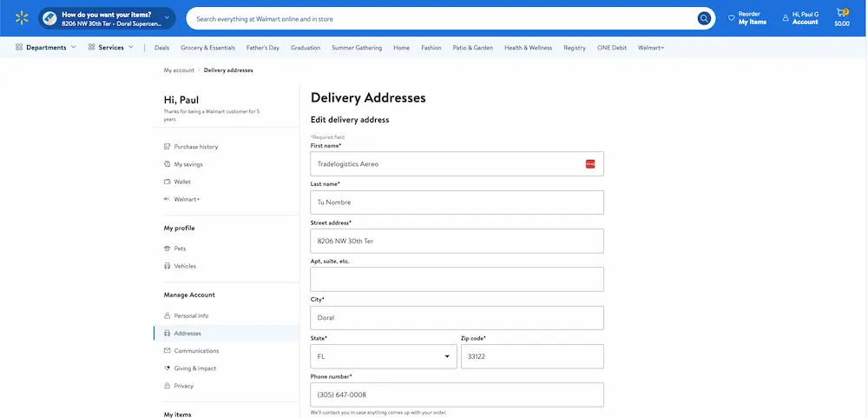
Task: Open Health & Wellness nav item
Action: (528, 48)
